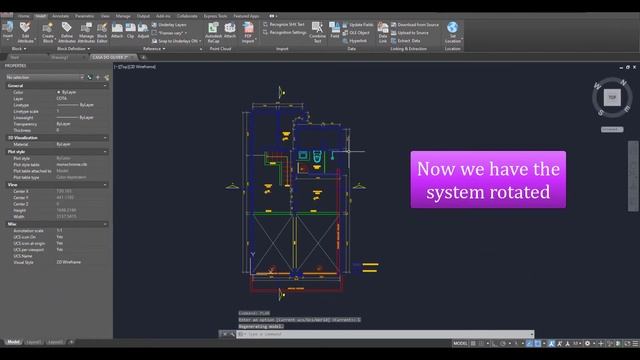Click the TOP face of ViewCube
The image size is (640, 360).
coord(612,97)
